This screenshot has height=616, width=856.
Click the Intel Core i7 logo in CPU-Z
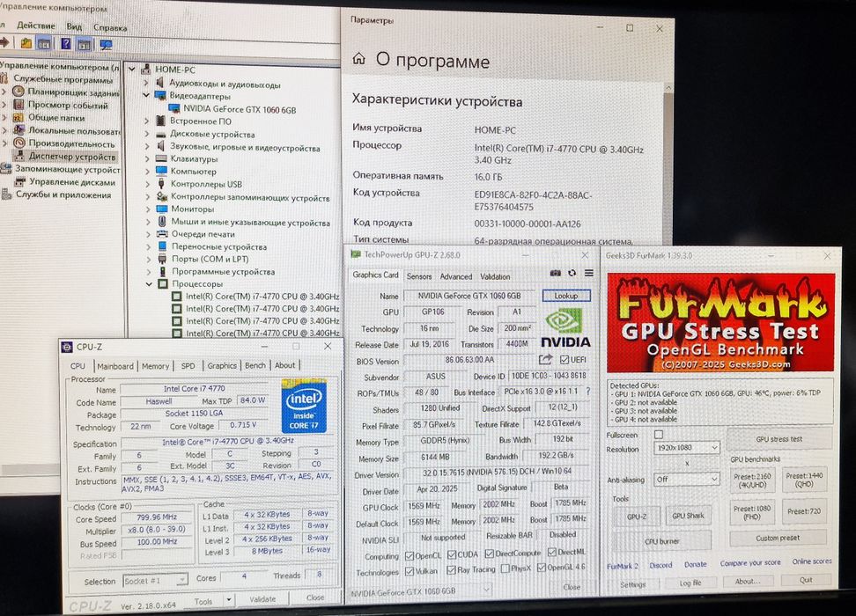[x=304, y=406]
